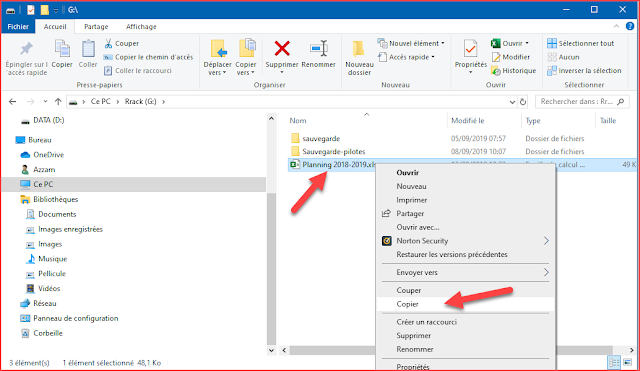Click Inverser la sélection
The width and height of the screenshot is (640, 371).
584,71
